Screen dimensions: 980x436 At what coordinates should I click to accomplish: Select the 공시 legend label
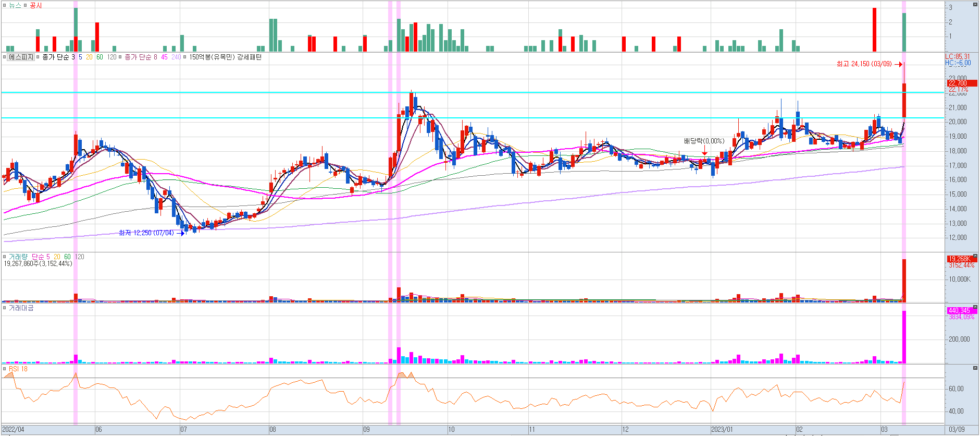(36, 5)
